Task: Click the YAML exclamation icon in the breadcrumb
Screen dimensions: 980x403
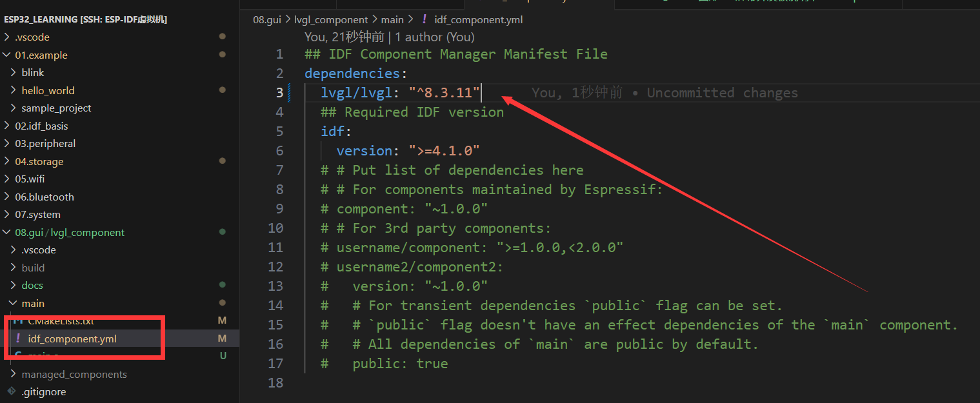Action: point(424,20)
